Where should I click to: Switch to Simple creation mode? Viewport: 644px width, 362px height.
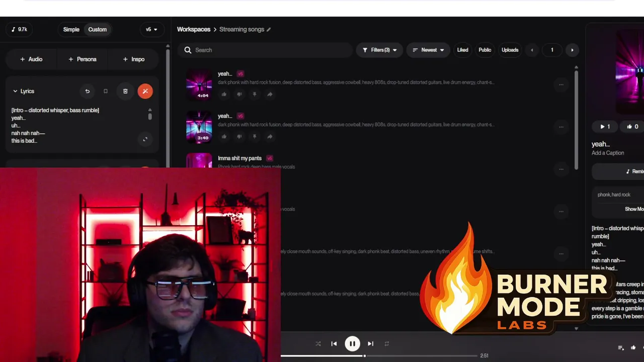coord(71,29)
